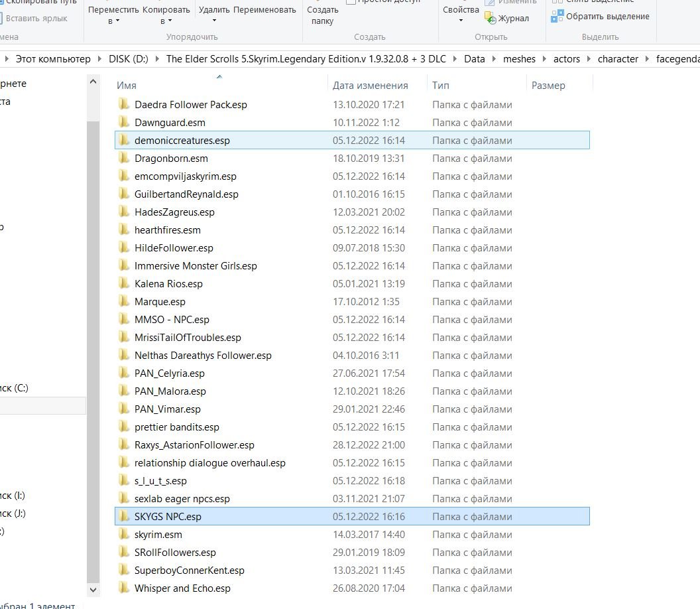700x609 pixels.
Task: Select the Whisper and Echo.esp folder icon
Action: 123,588
